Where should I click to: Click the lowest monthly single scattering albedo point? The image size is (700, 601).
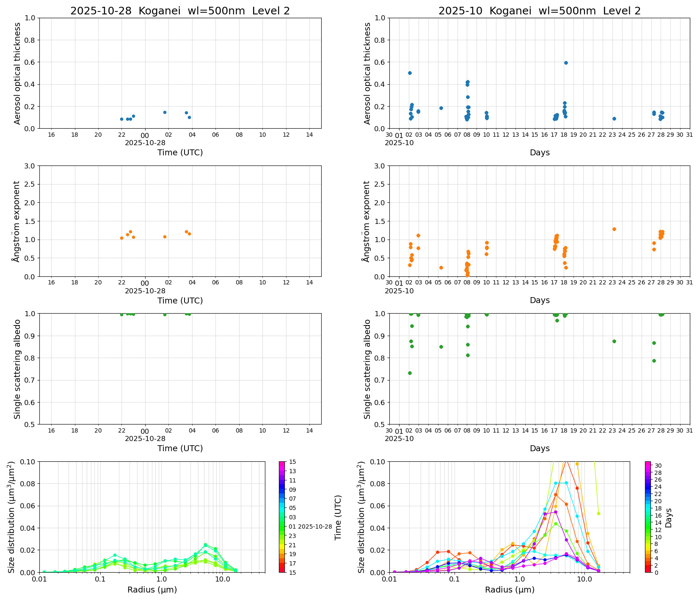pyautogui.click(x=410, y=373)
